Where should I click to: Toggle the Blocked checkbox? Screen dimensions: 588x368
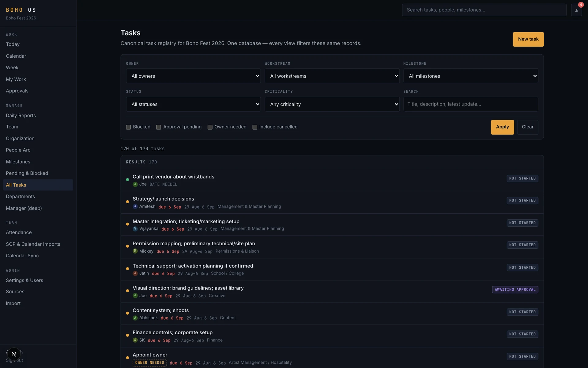[128, 127]
